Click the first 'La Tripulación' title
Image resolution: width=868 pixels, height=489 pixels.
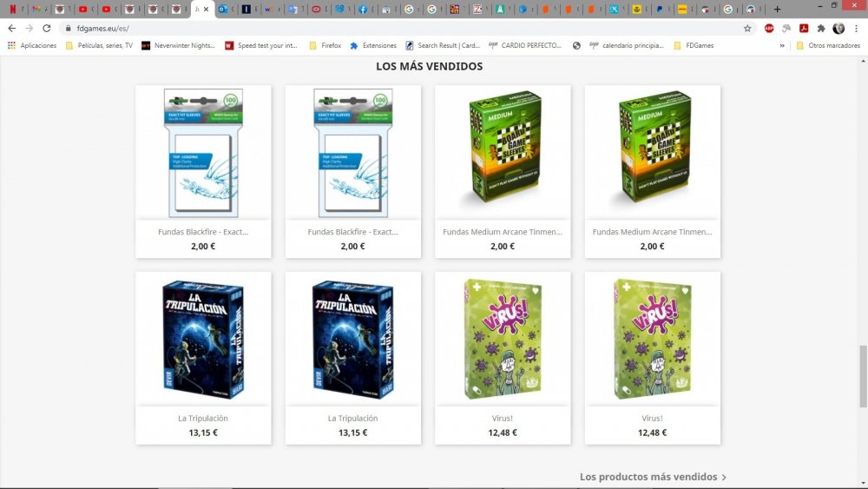coord(203,418)
